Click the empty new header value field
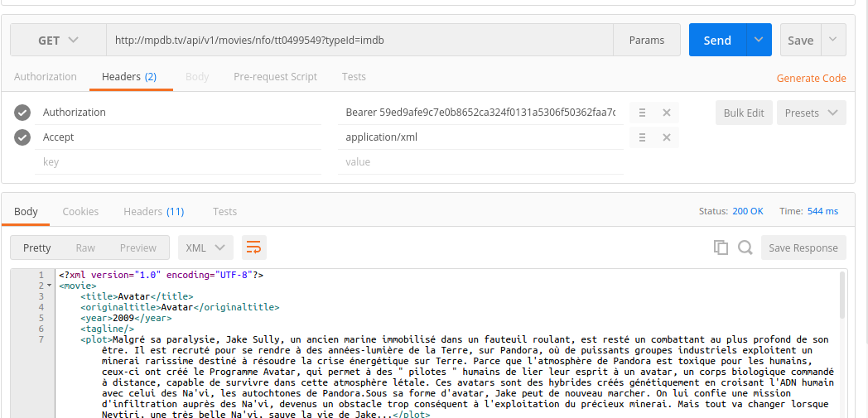Image resolution: width=868 pixels, height=418 pixels. [480, 162]
